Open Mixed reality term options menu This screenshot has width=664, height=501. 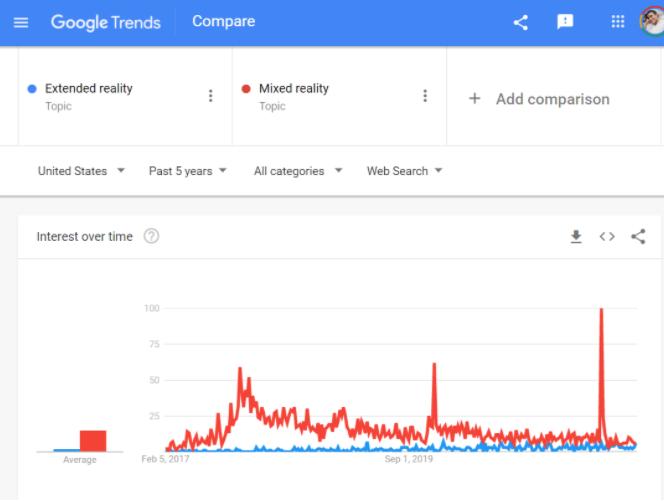[x=425, y=96]
